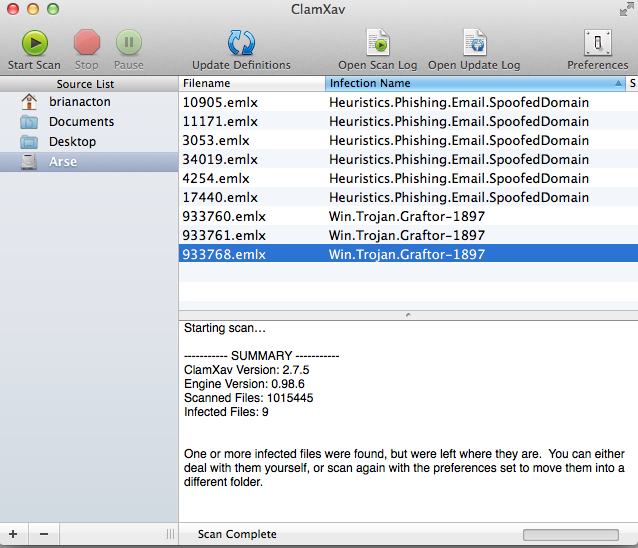Click the sidebar resize grip at bottom

pyautogui.click(x=170, y=534)
